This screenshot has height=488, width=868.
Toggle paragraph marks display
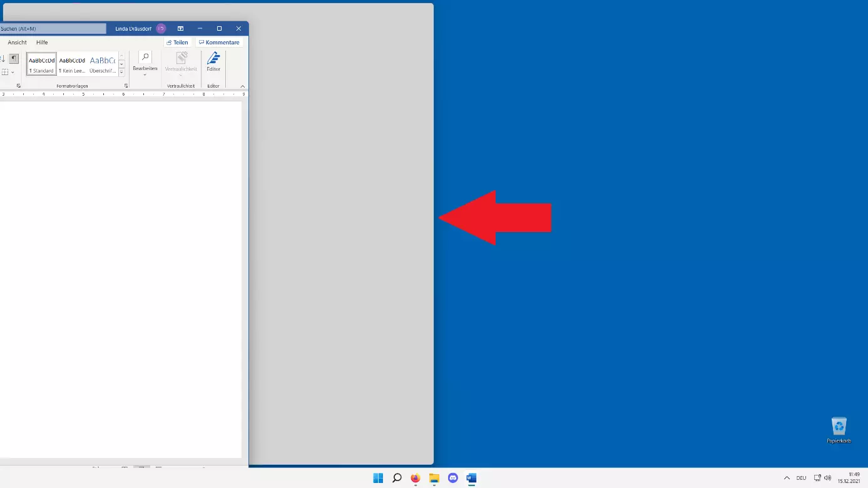tap(14, 59)
